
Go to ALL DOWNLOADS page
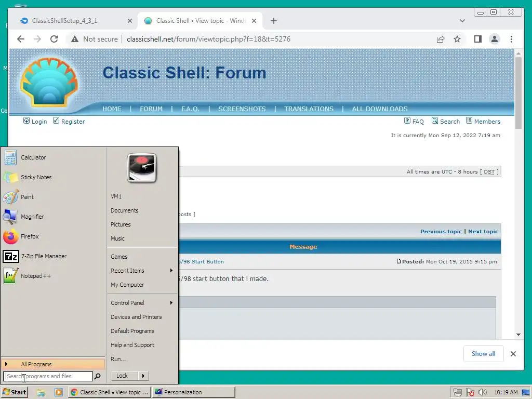click(380, 109)
